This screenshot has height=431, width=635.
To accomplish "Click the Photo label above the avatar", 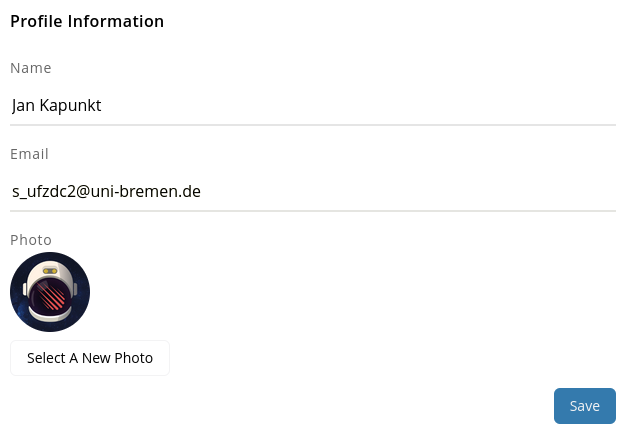I will pyautogui.click(x=31, y=240).
